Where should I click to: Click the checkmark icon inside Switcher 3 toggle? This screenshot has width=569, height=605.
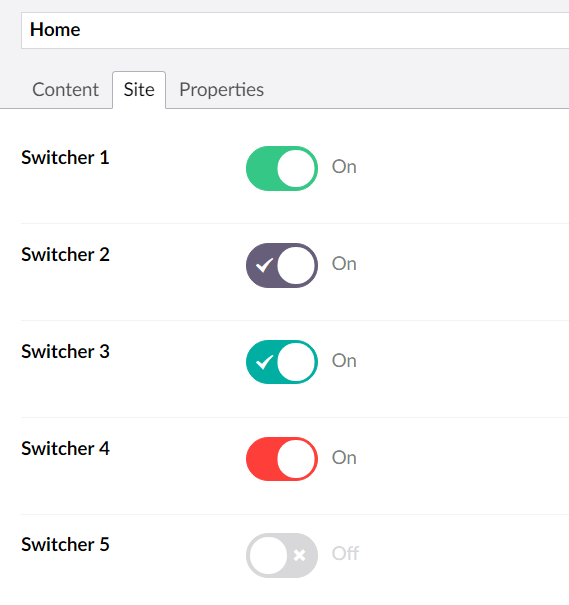[x=265, y=362]
